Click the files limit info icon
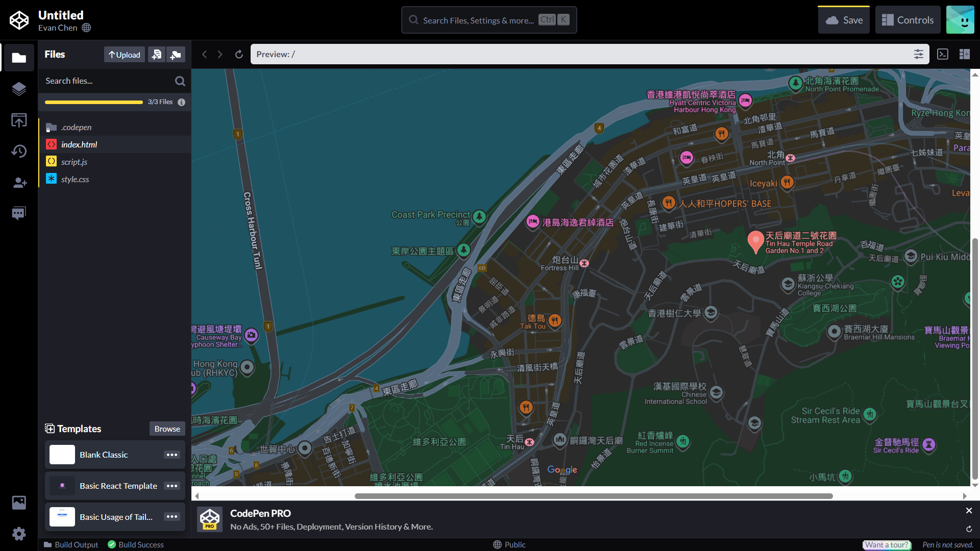 pyautogui.click(x=181, y=102)
